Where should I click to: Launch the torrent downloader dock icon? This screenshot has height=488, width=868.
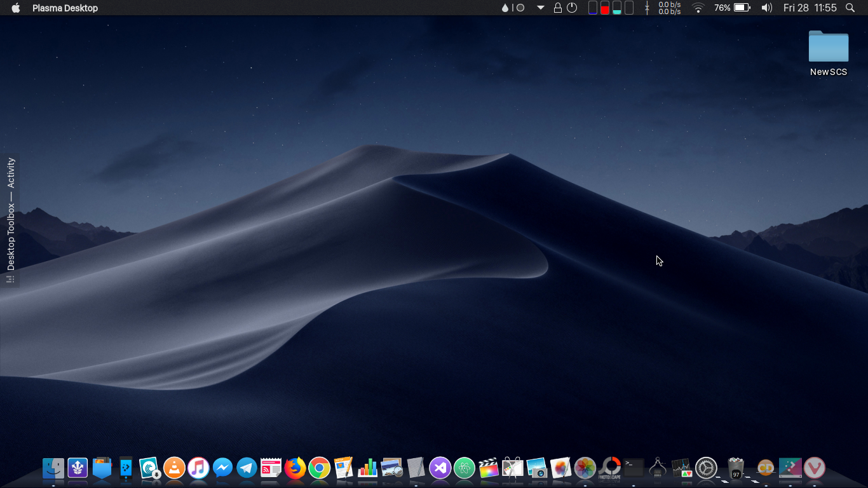[x=150, y=468]
